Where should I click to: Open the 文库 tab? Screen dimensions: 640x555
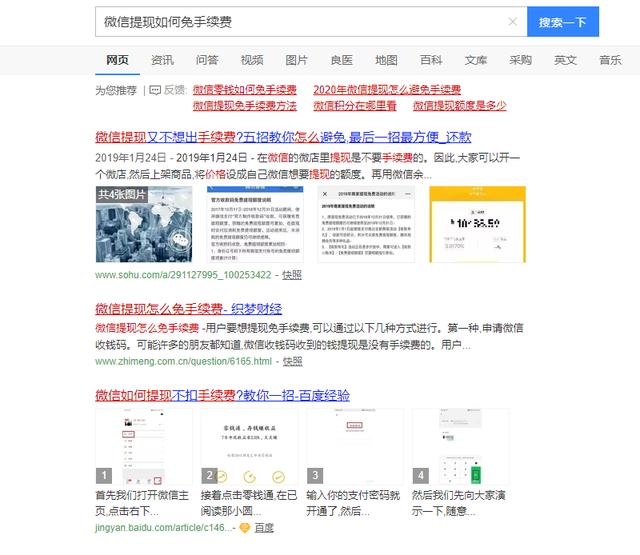476,60
